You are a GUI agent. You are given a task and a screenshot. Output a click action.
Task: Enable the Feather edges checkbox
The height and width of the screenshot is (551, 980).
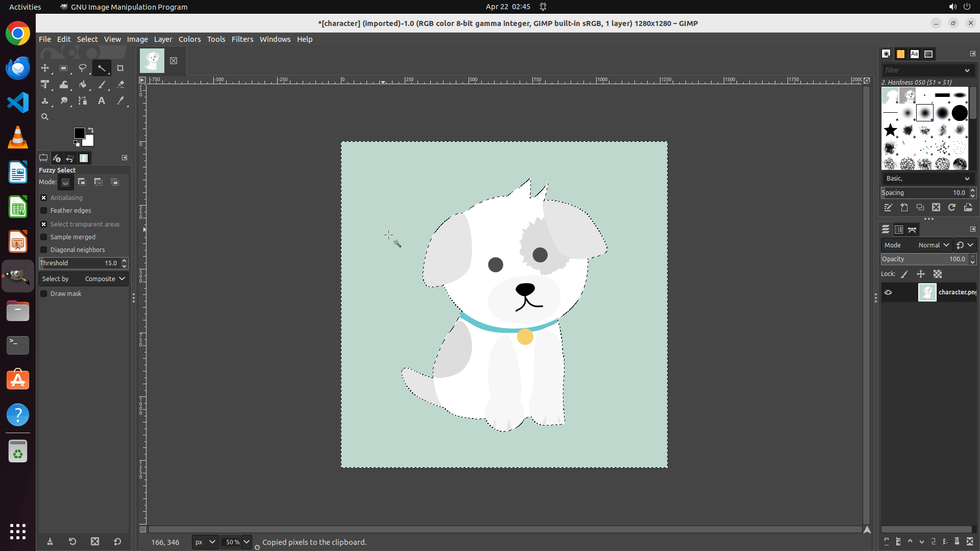[x=44, y=210]
